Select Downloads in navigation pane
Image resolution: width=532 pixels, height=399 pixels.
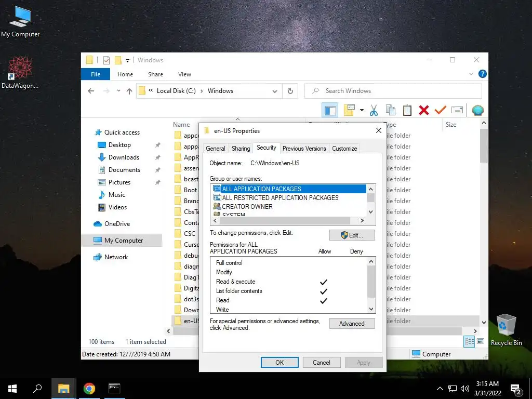(124, 157)
